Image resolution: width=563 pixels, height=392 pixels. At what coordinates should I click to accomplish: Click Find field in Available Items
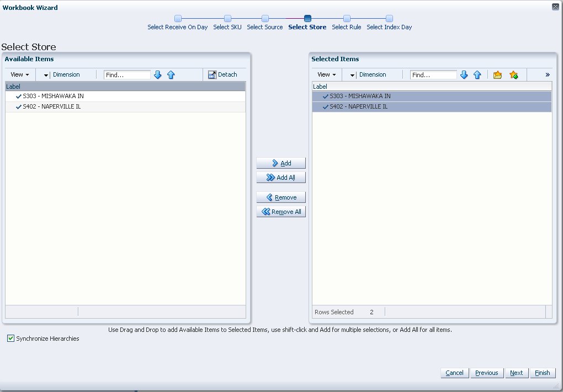point(127,74)
